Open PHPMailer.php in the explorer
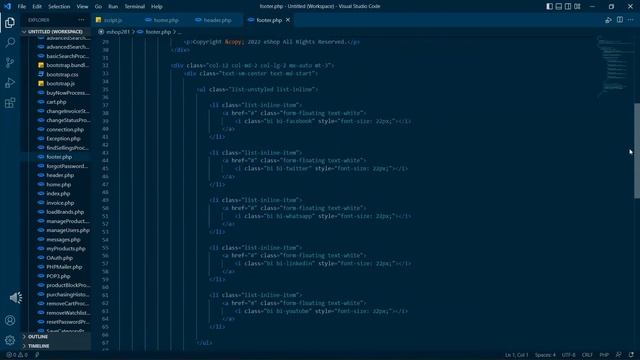 (64, 267)
